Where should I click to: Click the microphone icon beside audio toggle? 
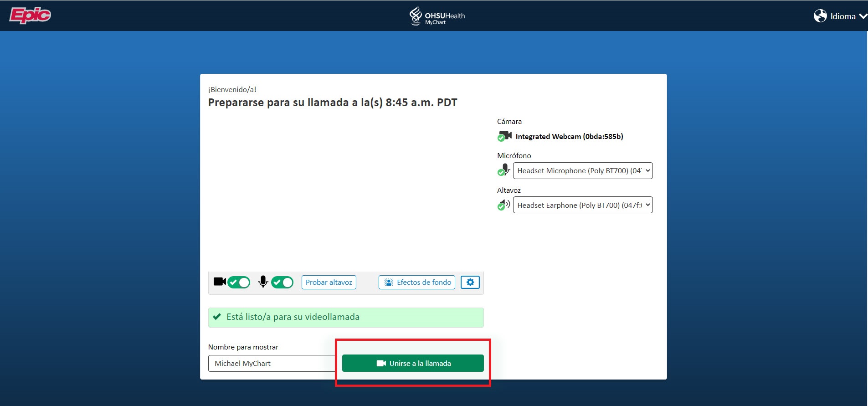[263, 282]
